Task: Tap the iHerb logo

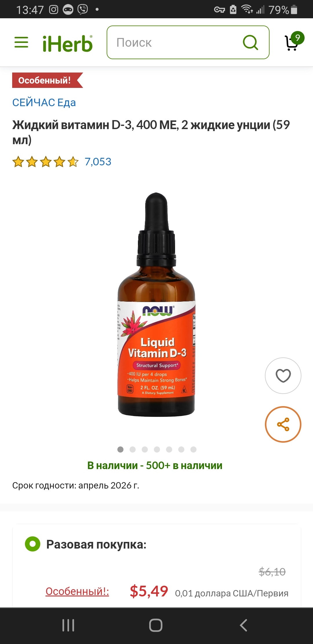Action: (68, 44)
